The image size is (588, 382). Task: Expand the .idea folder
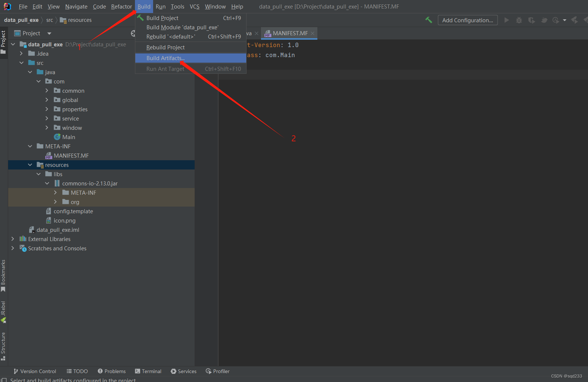coord(22,53)
